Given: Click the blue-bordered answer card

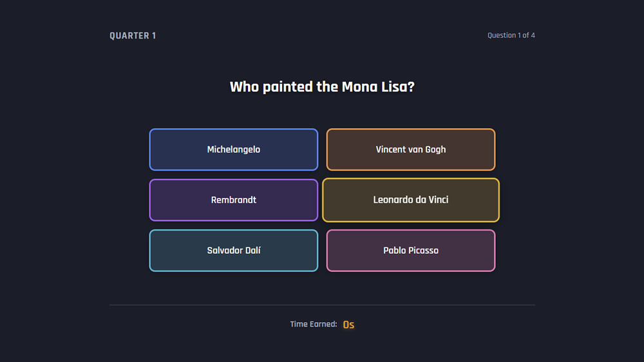Looking at the screenshot, I should tap(233, 149).
